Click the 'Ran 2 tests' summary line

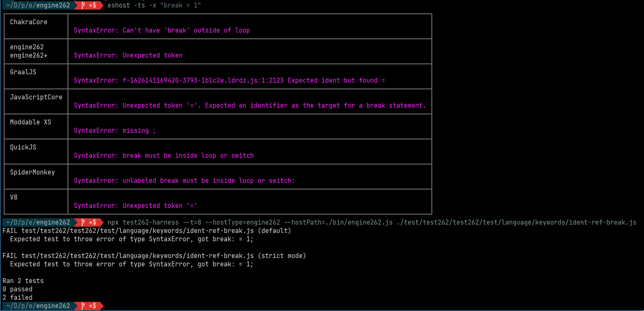(23, 281)
